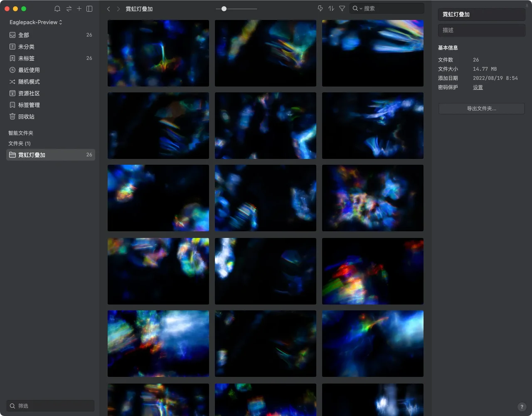This screenshot has height=416, width=532.
Task: Open the search options magnifier dropdown
Action: (x=357, y=8)
